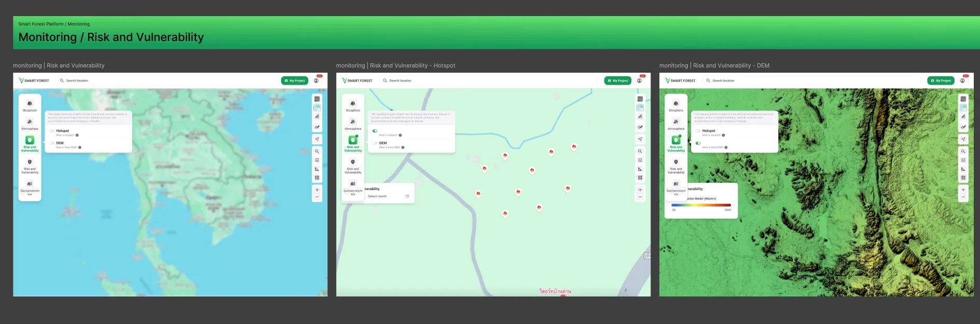
Task: Zoom in on the DEM frame map
Action: pos(963,190)
